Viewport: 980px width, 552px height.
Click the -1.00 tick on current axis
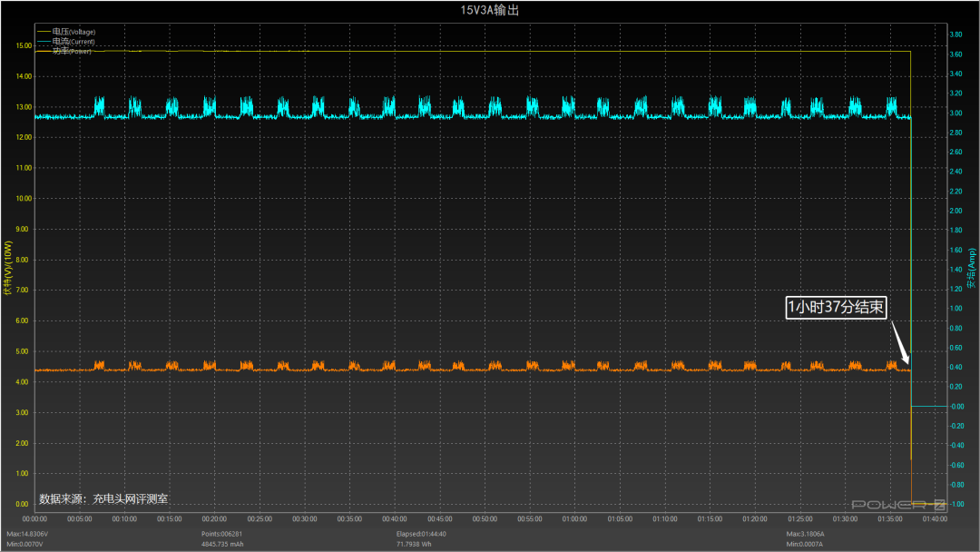956,504
